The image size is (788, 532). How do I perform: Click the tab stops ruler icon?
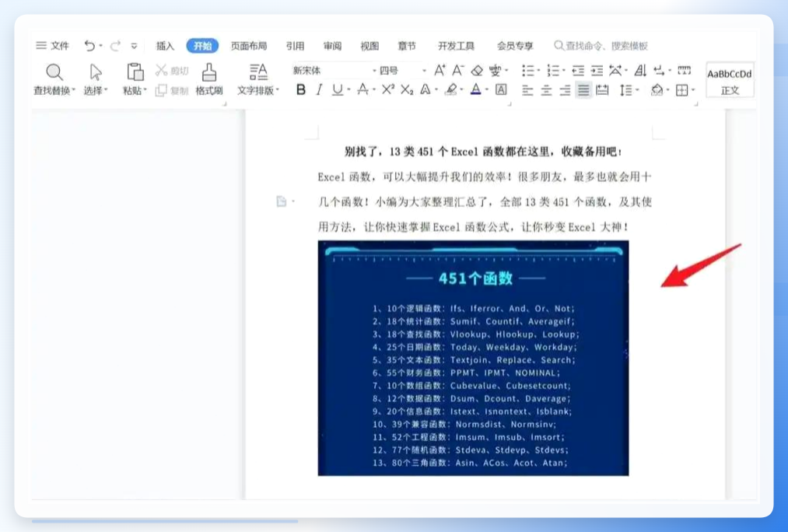tap(684, 70)
